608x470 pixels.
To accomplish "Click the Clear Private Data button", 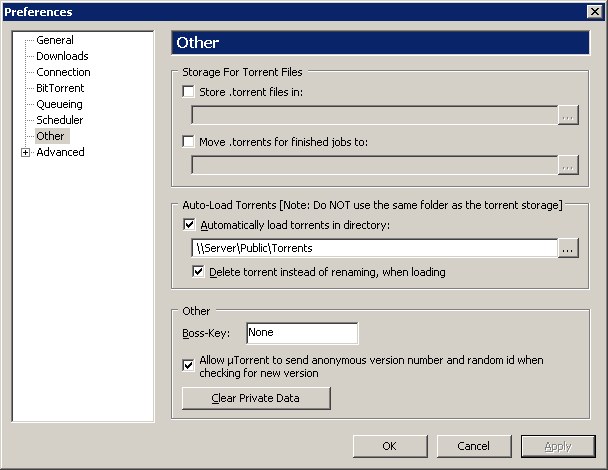I will coord(256,398).
